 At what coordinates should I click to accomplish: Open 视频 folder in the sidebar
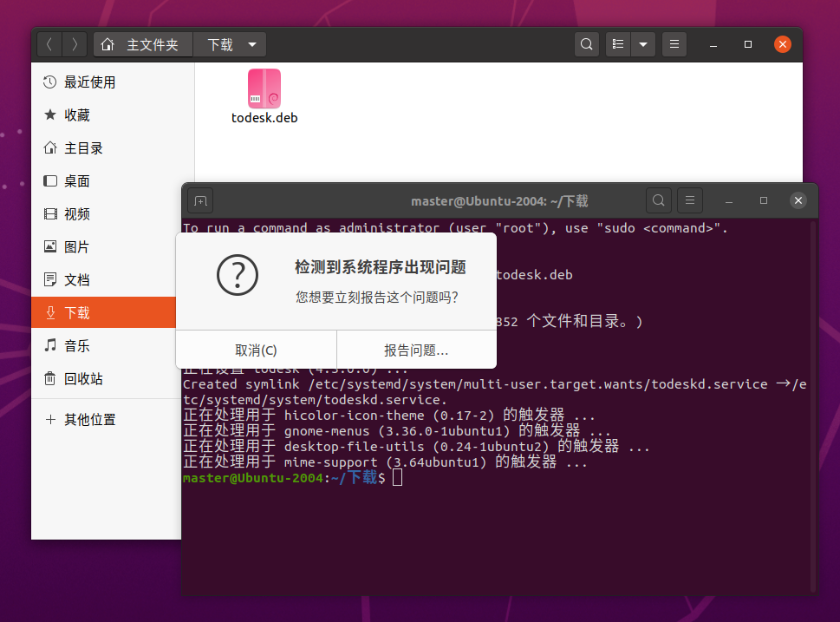[x=107, y=214]
